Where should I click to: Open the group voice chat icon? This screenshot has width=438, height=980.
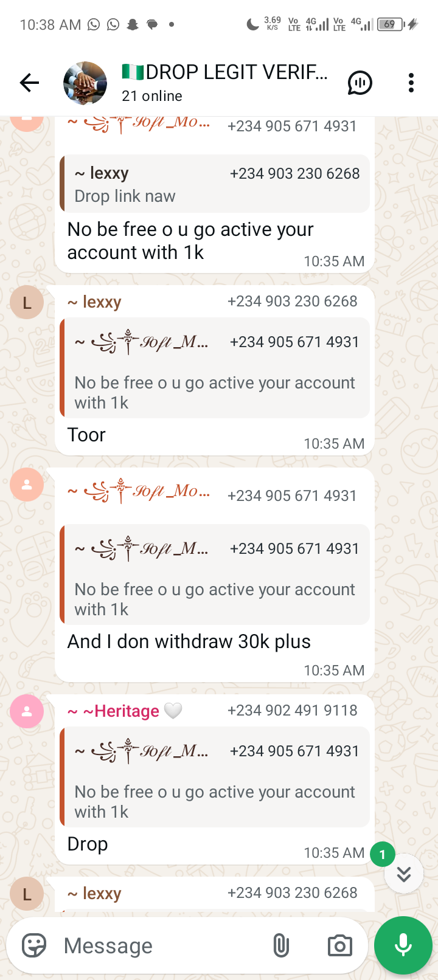(360, 83)
